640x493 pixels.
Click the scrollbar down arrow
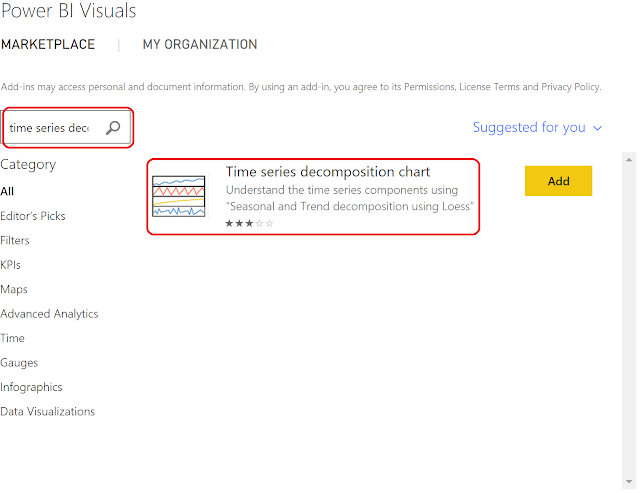click(x=629, y=482)
